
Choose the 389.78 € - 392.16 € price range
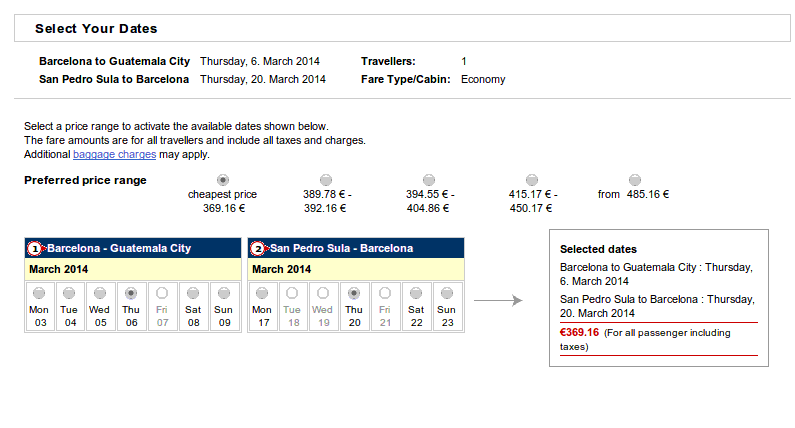click(x=326, y=180)
